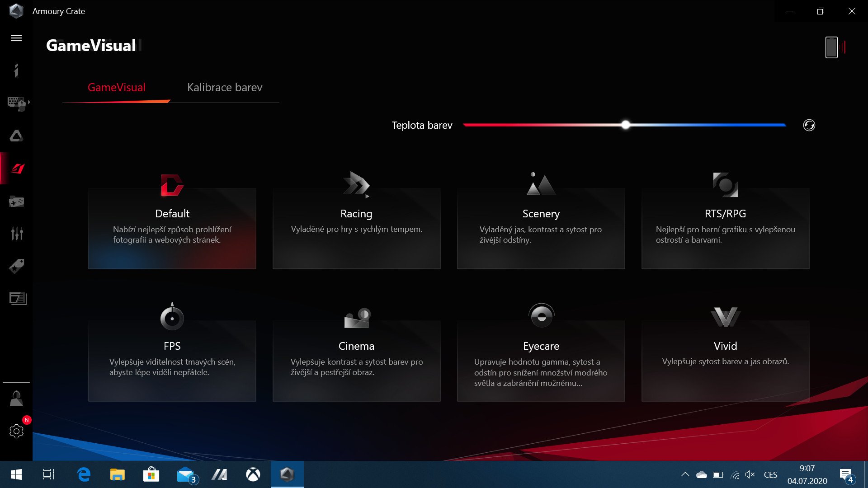Open the Home sidebar icon
Screen dimensions: 868x488
coord(16,70)
